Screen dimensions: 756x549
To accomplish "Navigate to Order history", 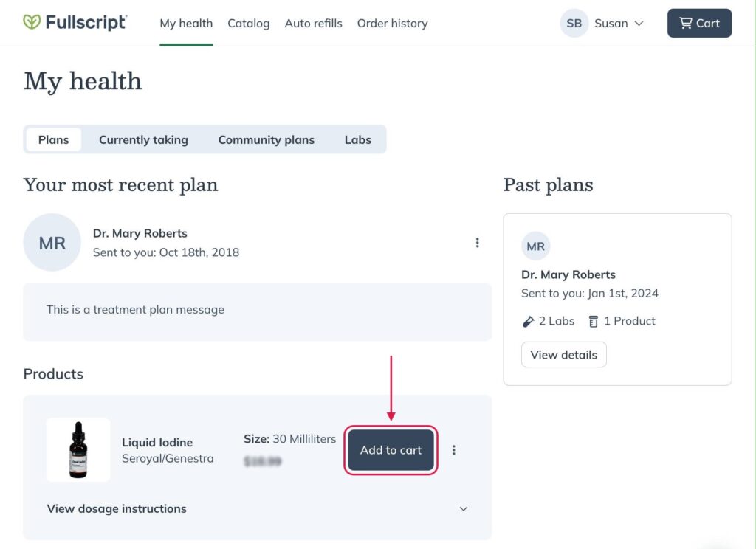I will (392, 23).
